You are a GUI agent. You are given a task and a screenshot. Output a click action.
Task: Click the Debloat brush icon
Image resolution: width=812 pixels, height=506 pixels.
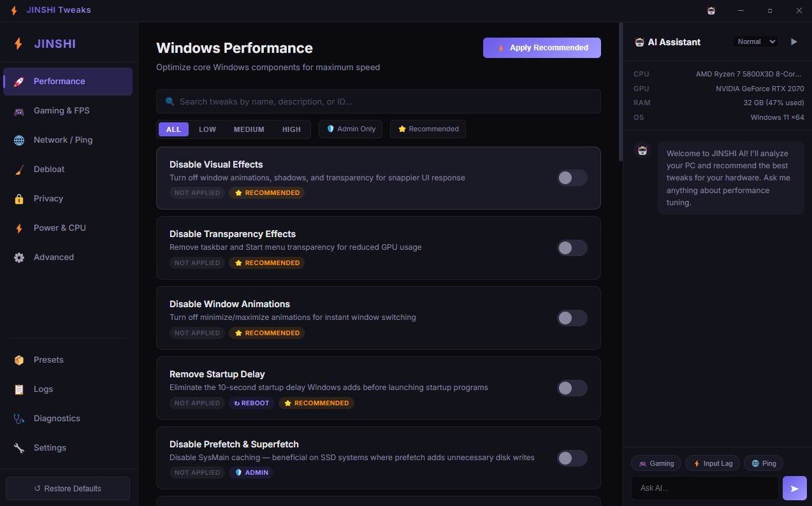[x=18, y=169]
